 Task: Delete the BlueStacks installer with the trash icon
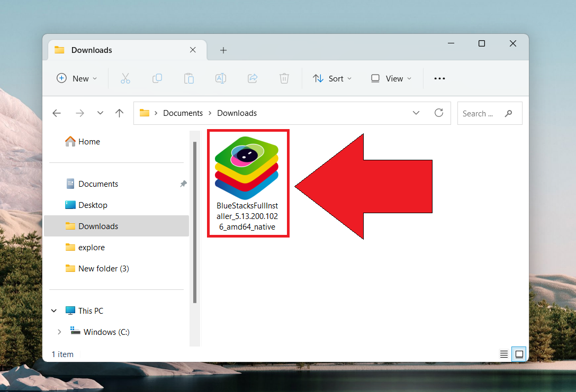[284, 78]
